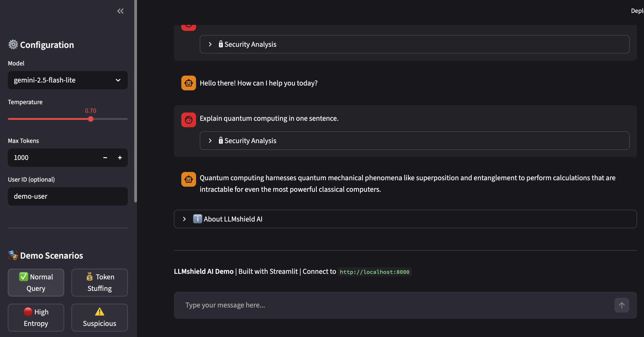Expand Security Analysis under quantum question

[x=250, y=141]
